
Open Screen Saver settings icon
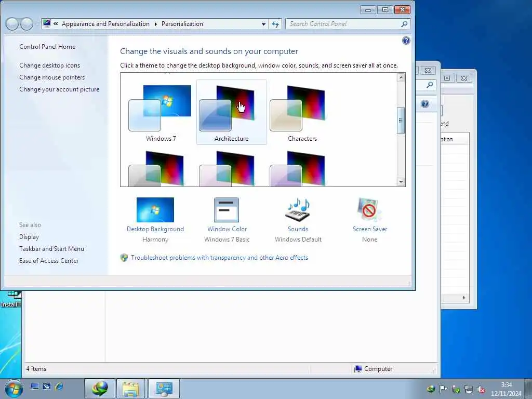tap(369, 210)
